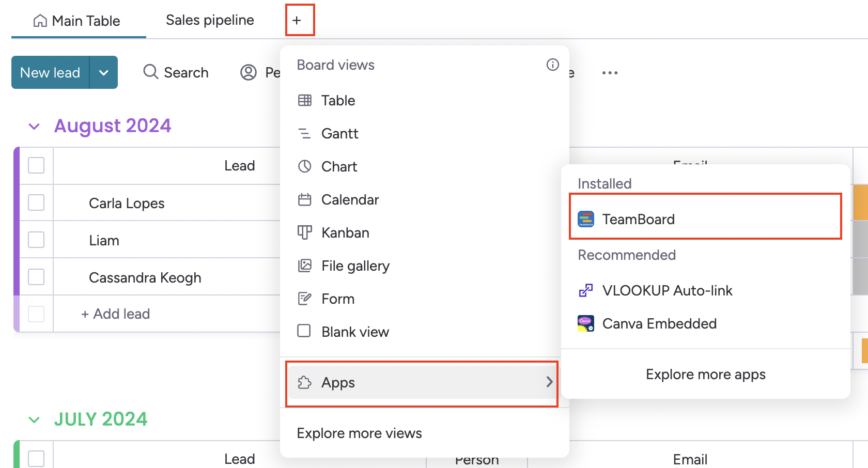Switch to the Sales pipeline tab
Screen dimensions: 868x468
coord(210,20)
